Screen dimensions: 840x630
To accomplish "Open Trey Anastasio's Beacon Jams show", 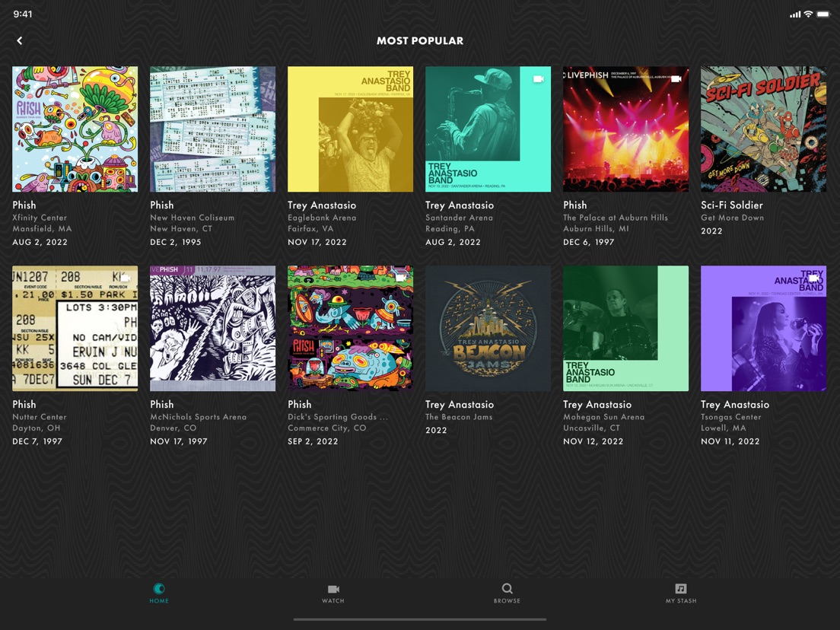I will tap(488, 327).
